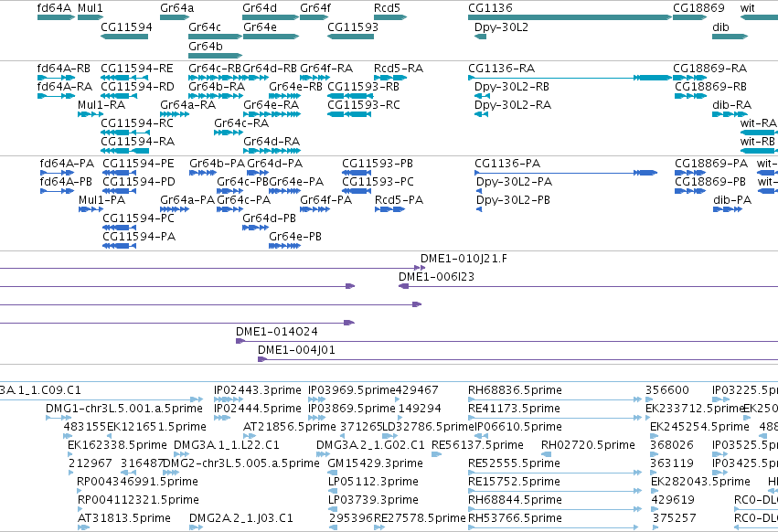Click transcript Dpy-30L2-RB

tap(481, 96)
